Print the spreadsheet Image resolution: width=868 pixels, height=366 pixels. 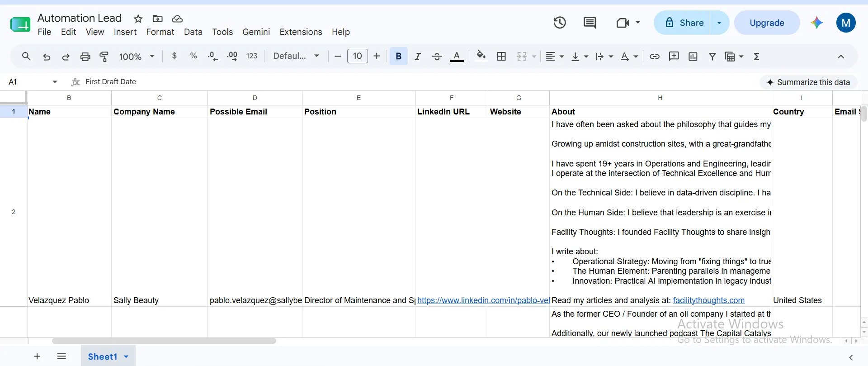pos(85,57)
